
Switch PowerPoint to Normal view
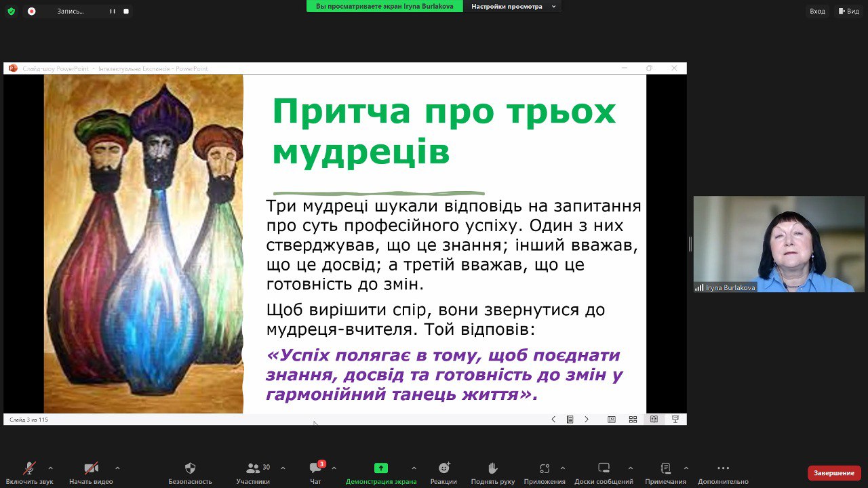(x=612, y=420)
